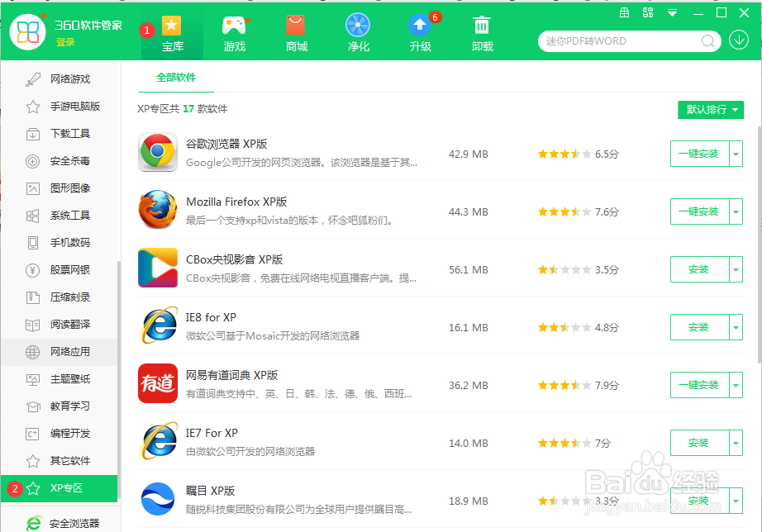Select 系统工具 category
This screenshot has height=532, width=762.
pos(60,216)
